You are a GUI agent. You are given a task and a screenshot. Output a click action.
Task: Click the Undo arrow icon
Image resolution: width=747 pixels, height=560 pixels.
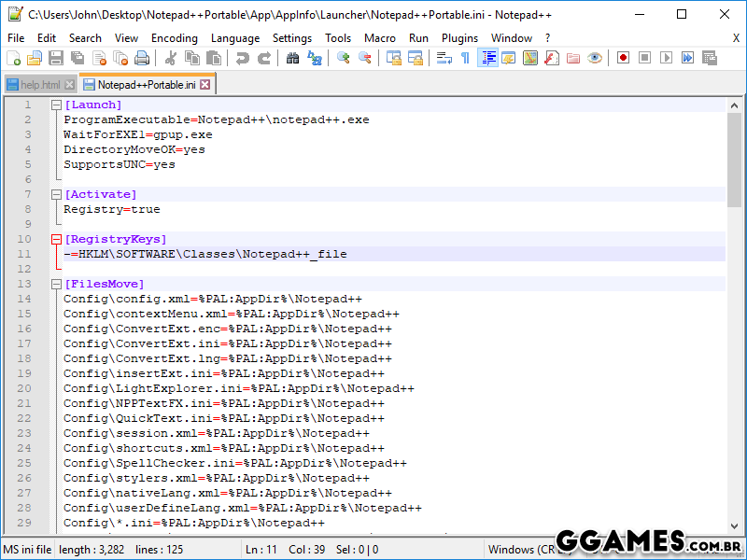(243, 58)
